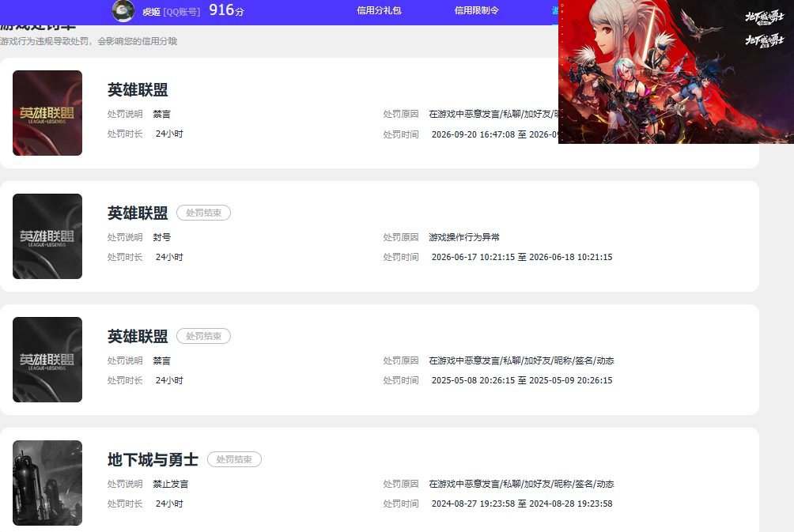Click the 英雄联盟 thumbnail in the 2025-05-08 card
This screenshot has width=794, height=532.
(47, 360)
